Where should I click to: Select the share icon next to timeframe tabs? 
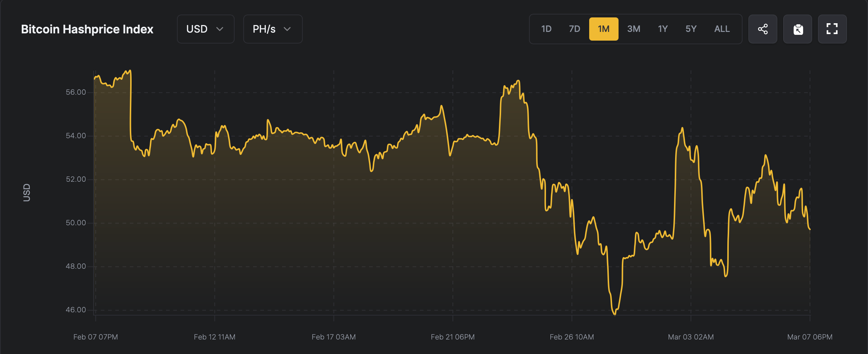pyautogui.click(x=763, y=29)
